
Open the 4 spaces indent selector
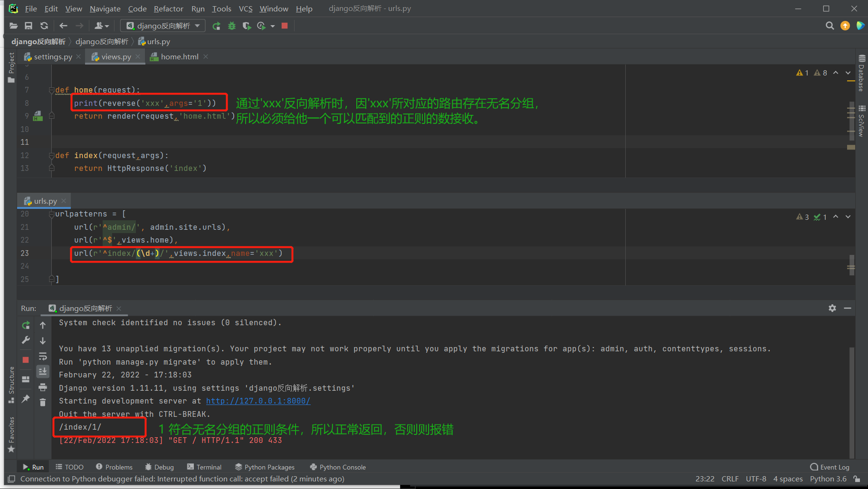788,479
